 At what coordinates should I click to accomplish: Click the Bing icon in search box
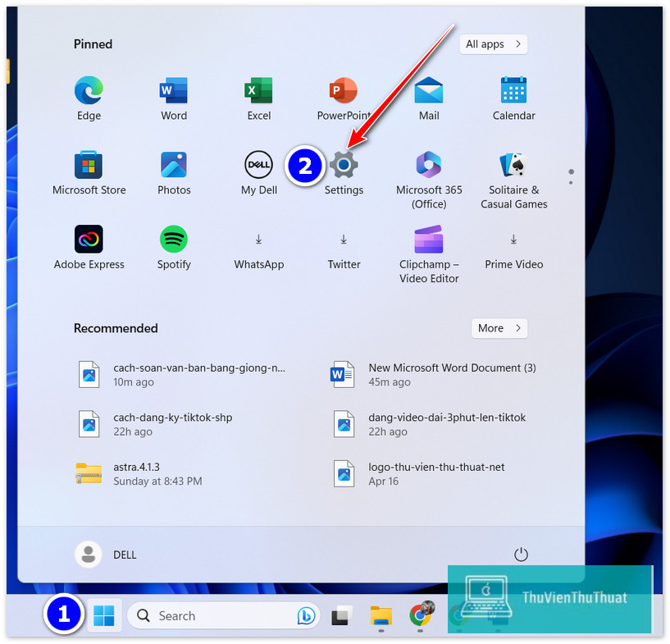(x=306, y=615)
